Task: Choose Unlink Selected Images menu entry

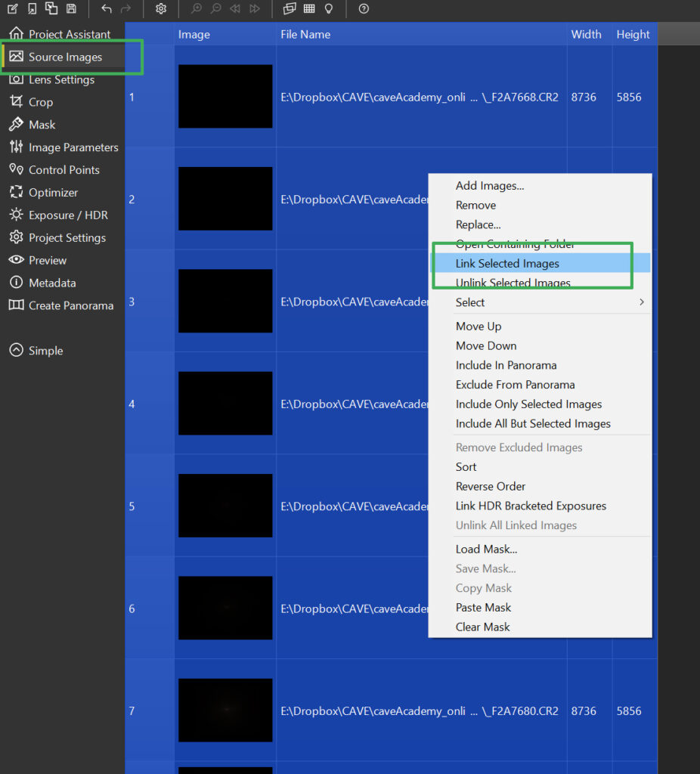Action: click(540, 283)
